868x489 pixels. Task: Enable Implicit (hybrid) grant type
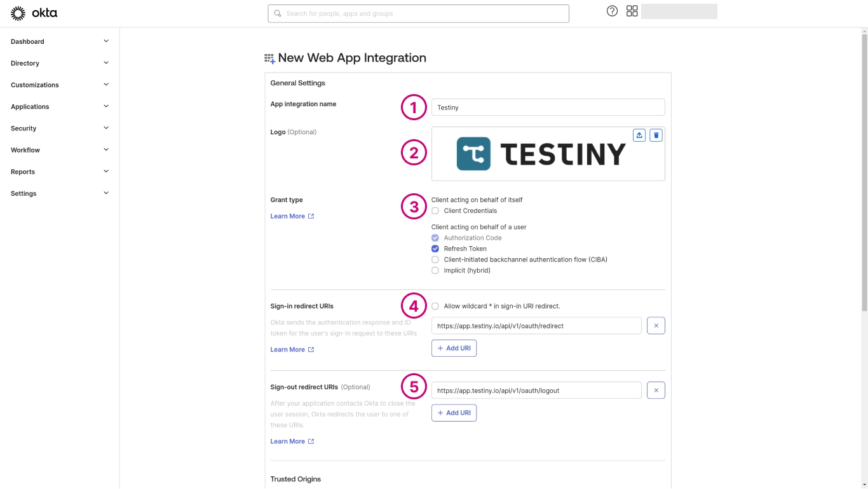pos(435,270)
